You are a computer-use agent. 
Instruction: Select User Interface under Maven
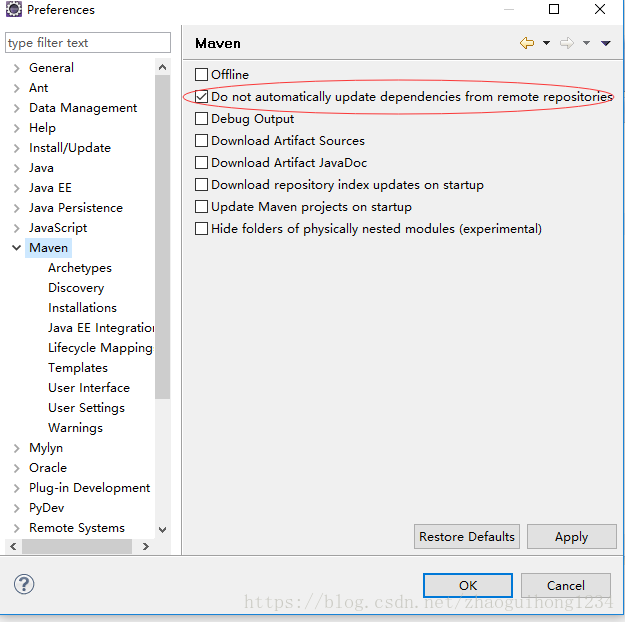click(x=89, y=388)
